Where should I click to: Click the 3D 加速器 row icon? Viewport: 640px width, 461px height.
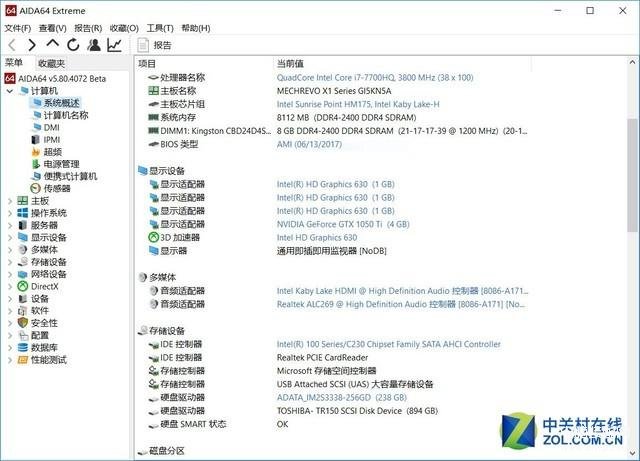coord(153,237)
